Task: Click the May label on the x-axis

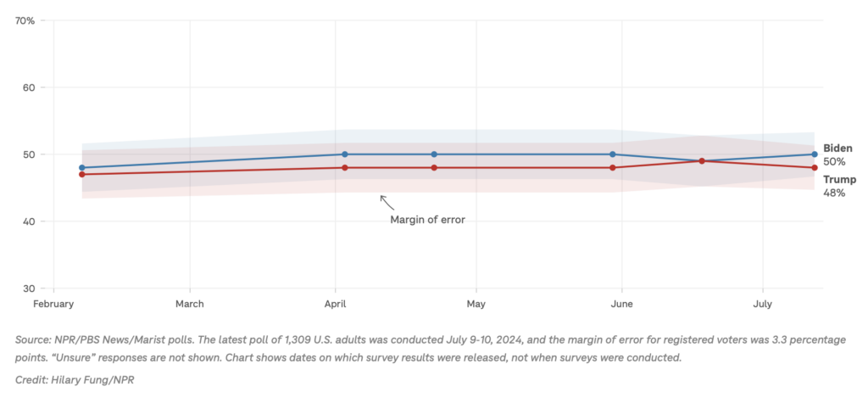Action: pyautogui.click(x=476, y=303)
